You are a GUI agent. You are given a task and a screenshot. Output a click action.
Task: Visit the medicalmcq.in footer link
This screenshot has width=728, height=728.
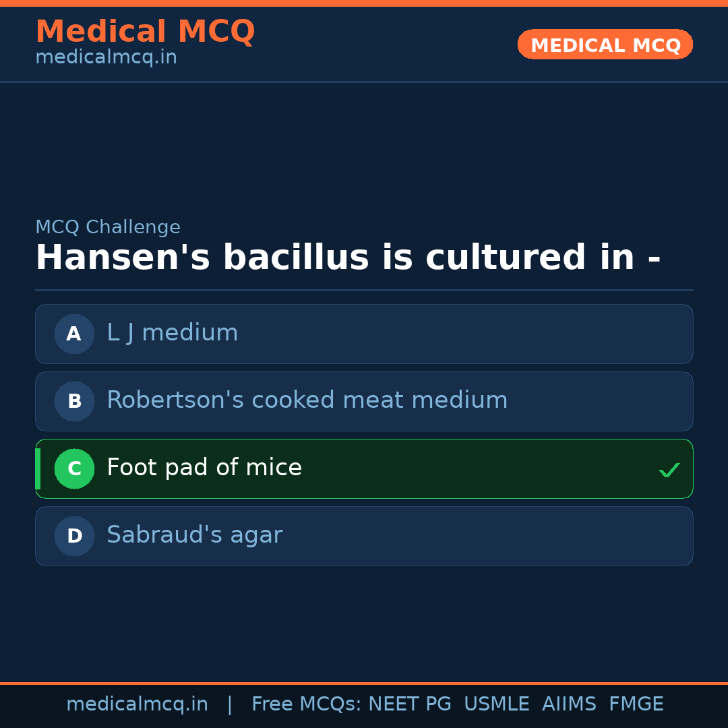point(137,703)
